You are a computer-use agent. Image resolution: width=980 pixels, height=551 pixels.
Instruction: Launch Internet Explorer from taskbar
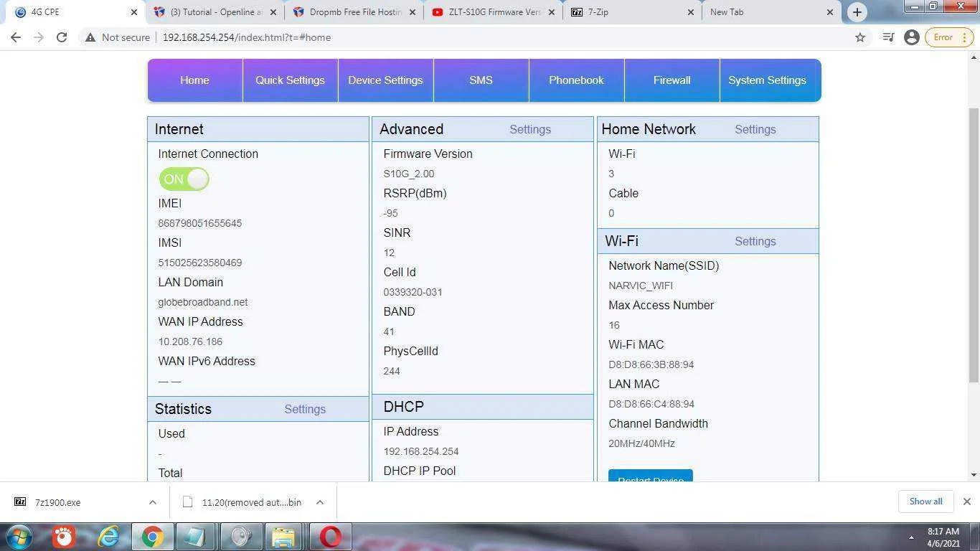coord(108,537)
